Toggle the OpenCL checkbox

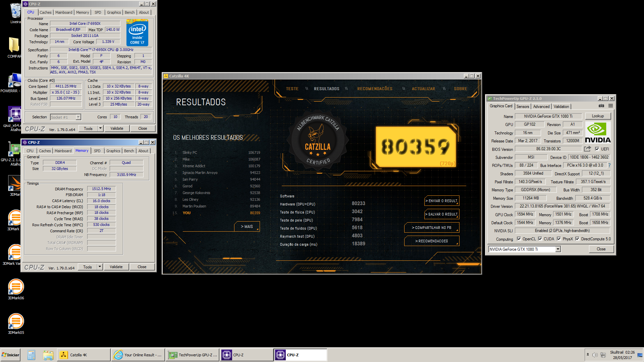(519, 239)
